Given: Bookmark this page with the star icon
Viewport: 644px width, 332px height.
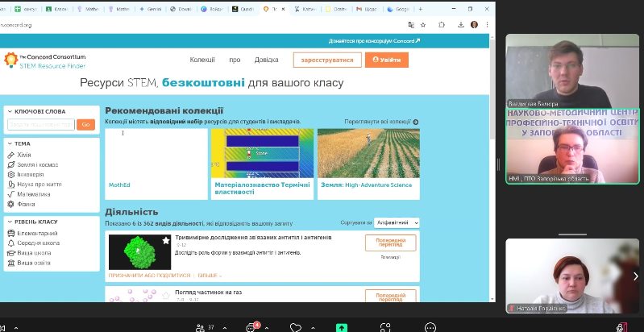Looking at the screenshot, I should click(x=423, y=25).
